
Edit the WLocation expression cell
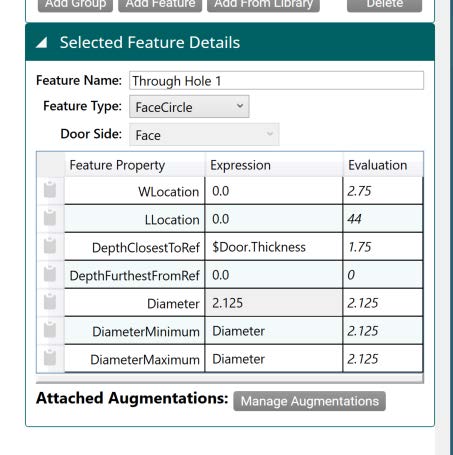274,191
